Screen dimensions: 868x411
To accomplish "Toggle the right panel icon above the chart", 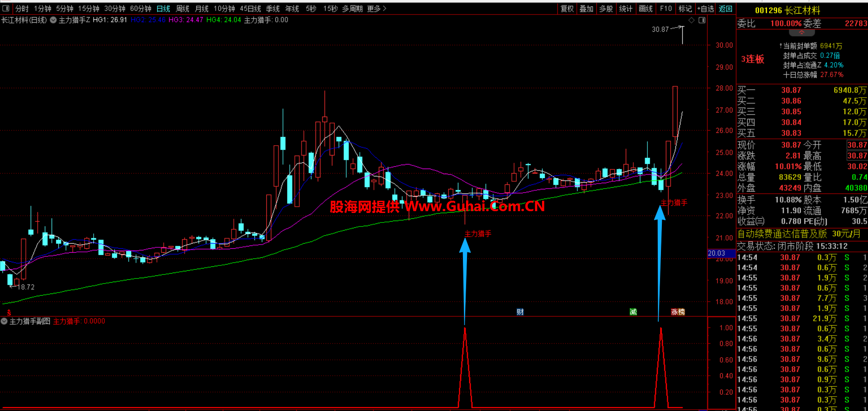I will (702, 20).
